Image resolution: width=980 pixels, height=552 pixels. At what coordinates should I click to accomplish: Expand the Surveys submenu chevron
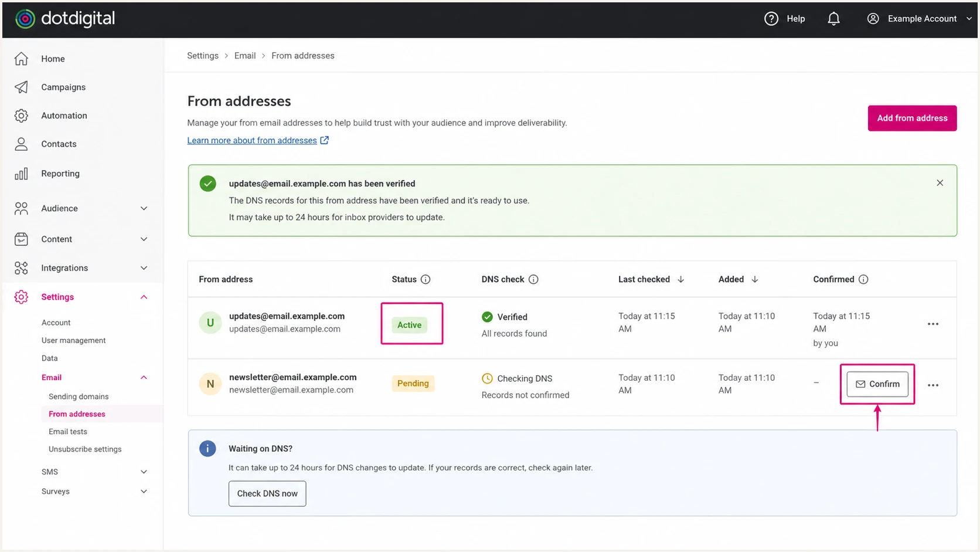pyautogui.click(x=144, y=492)
